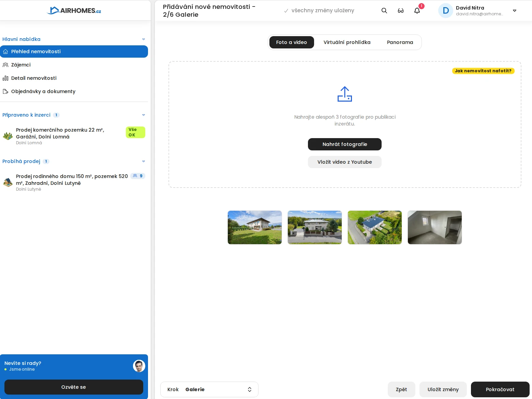
Task: Click the search magnifier icon
Action: [384, 11]
